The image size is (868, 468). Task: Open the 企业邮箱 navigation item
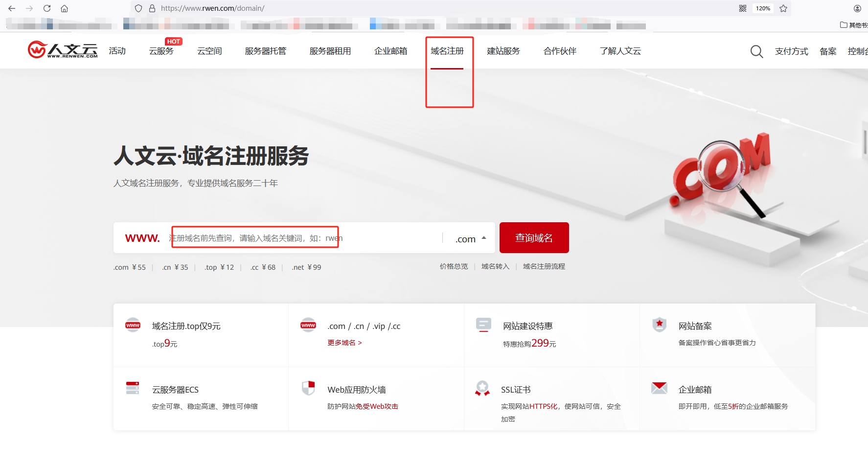click(390, 51)
